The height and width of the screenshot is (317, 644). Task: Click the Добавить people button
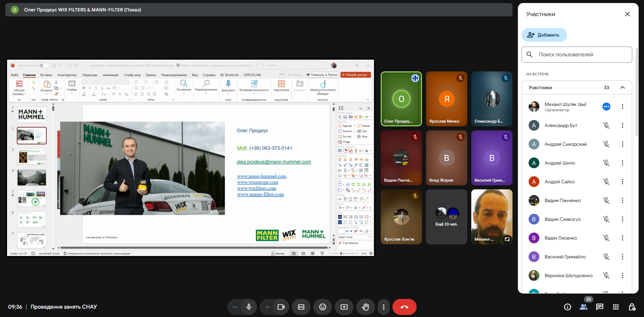544,35
